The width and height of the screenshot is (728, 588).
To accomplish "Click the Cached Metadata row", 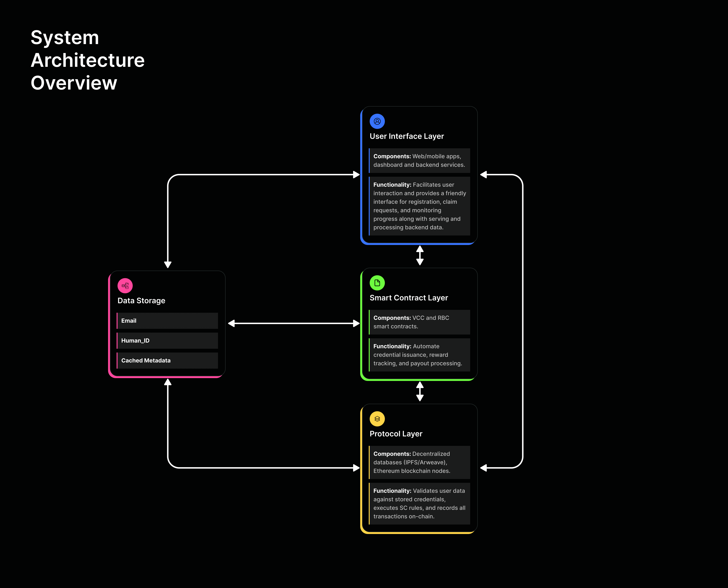I will (x=167, y=360).
